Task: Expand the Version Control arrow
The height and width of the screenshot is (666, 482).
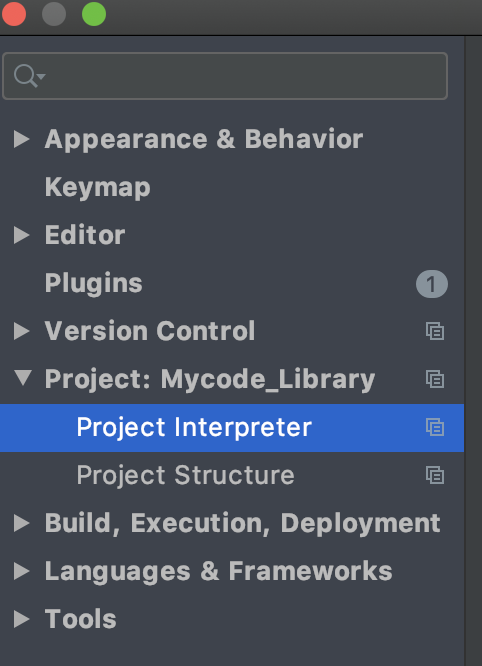Action: coord(21,331)
